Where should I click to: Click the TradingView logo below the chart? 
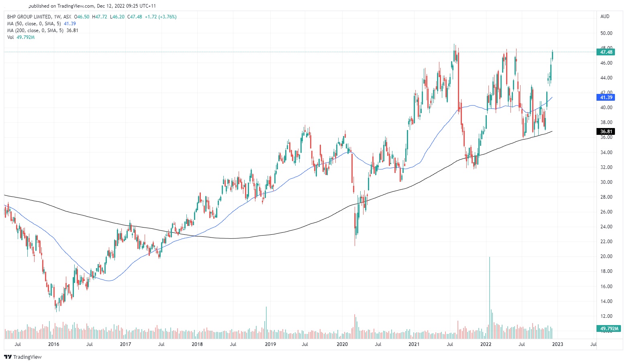23,357
